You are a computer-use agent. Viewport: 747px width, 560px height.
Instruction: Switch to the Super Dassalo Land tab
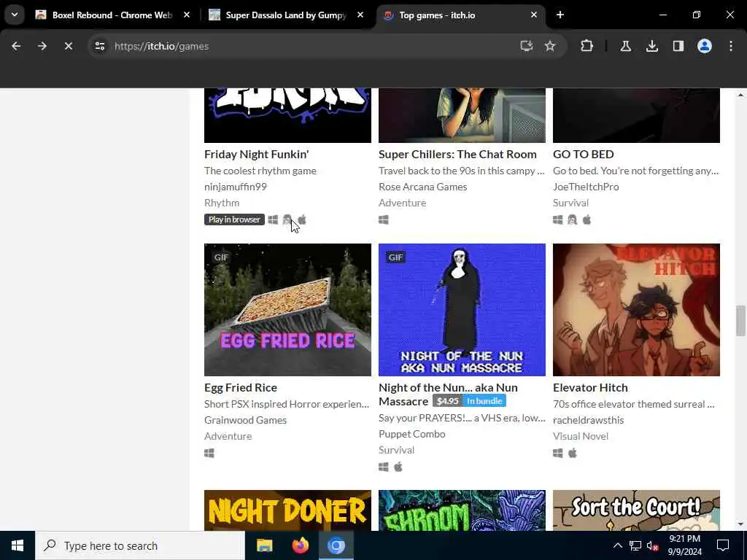[x=286, y=15]
